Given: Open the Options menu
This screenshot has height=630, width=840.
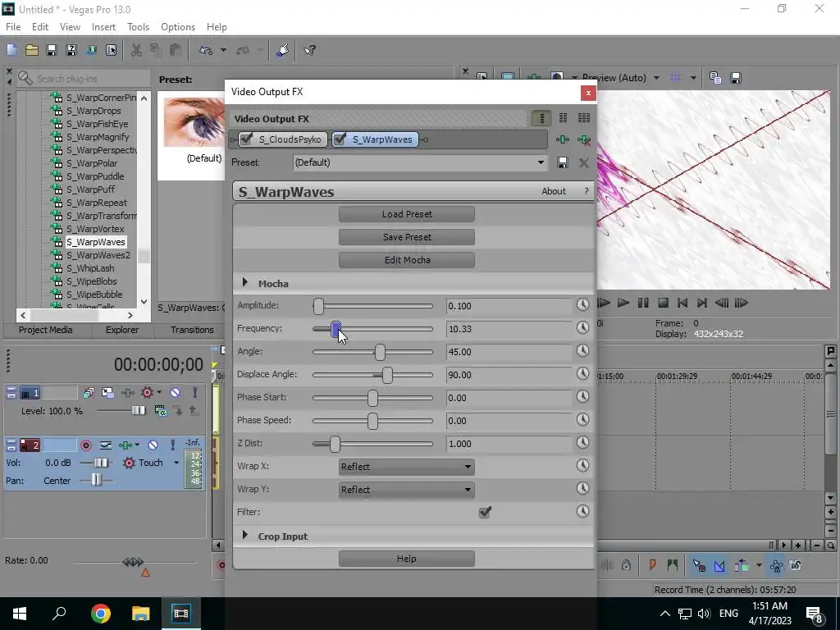Looking at the screenshot, I should pyautogui.click(x=178, y=27).
